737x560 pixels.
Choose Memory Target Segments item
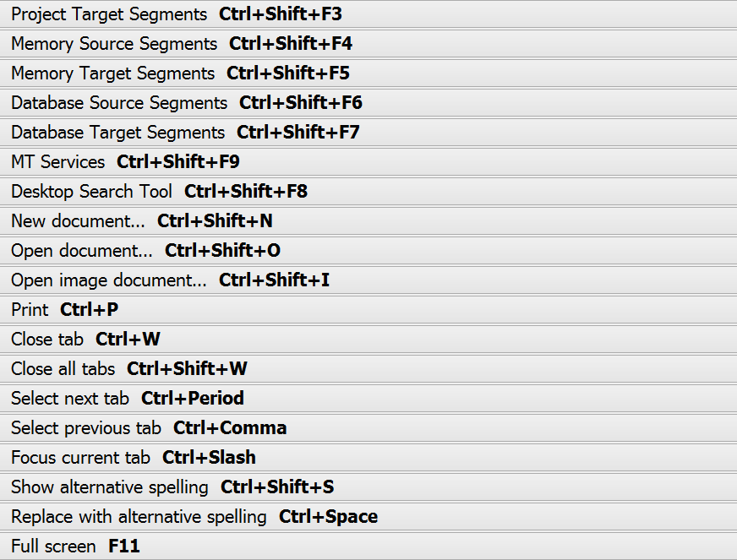(113, 73)
